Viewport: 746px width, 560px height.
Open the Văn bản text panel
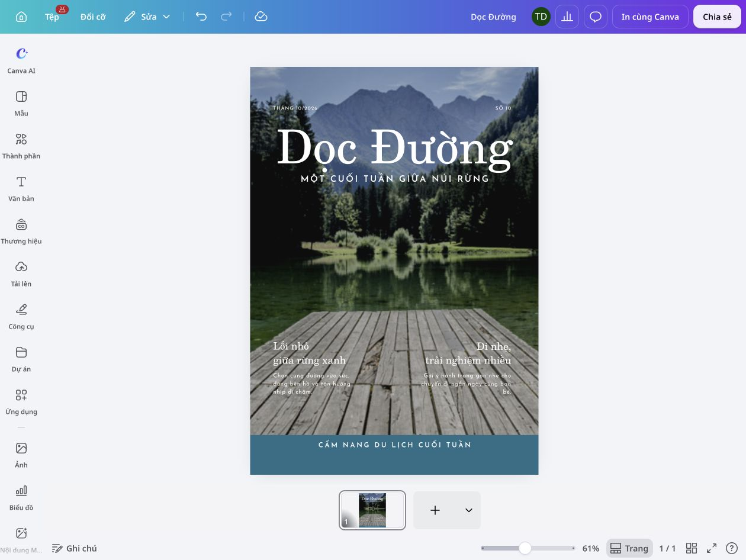(x=21, y=189)
